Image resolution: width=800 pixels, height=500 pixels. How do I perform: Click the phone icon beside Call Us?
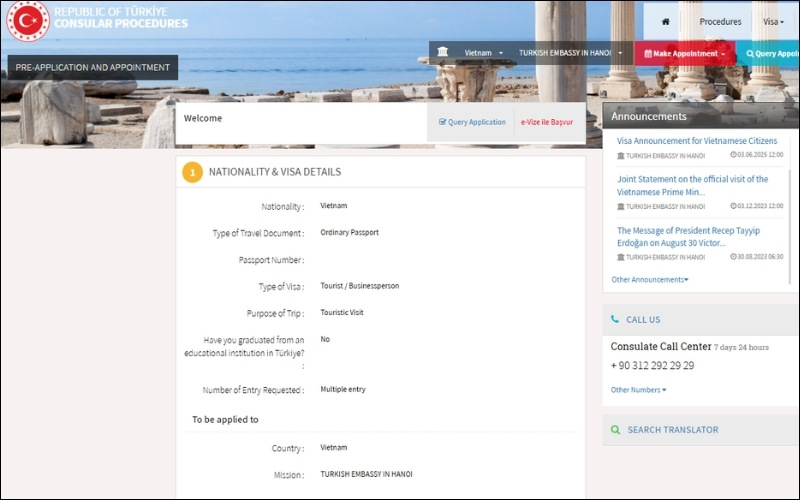(x=615, y=320)
